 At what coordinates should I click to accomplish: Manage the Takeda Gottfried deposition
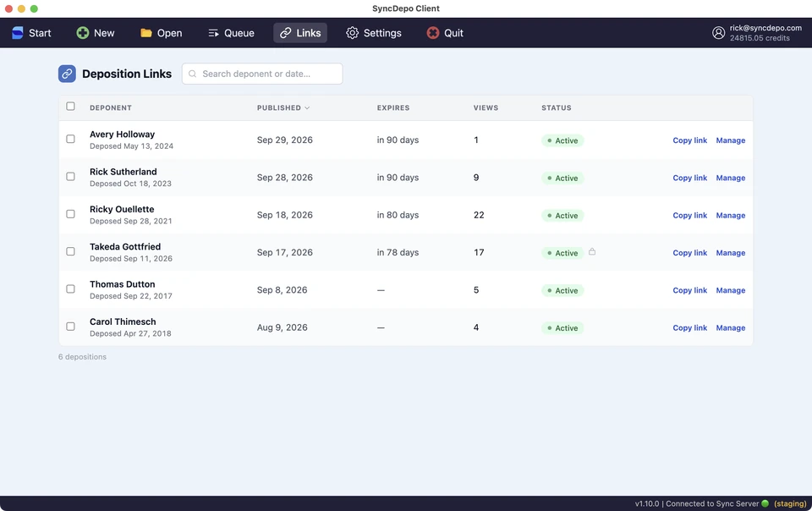pos(731,253)
